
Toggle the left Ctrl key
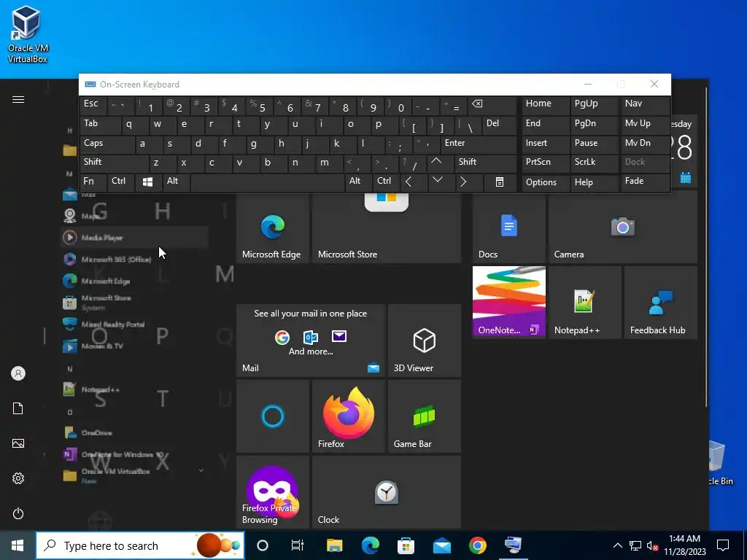[121, 182]
